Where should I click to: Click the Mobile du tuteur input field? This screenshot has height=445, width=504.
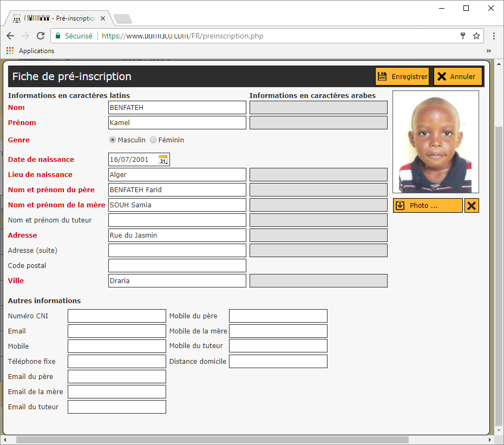coord(278,345)
